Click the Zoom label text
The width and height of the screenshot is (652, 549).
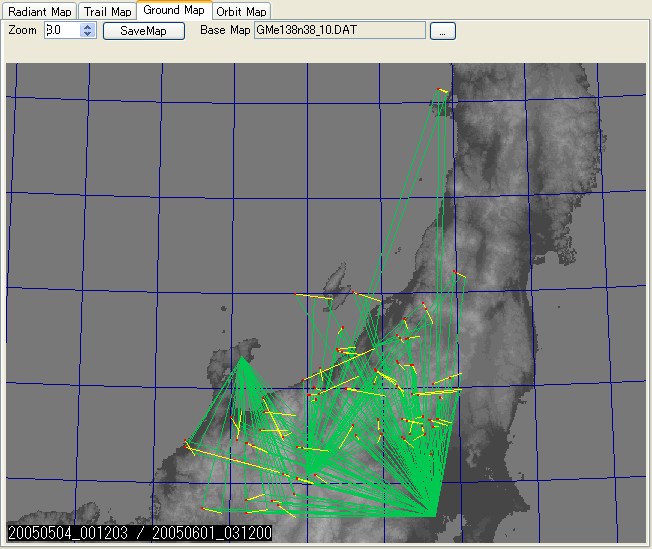22,31
